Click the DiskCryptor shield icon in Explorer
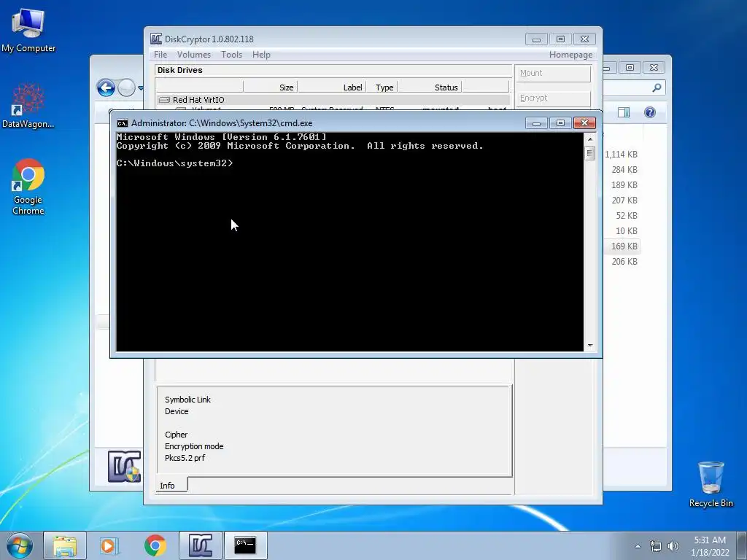Screen dimensions: 747x560 pos(124,467)
